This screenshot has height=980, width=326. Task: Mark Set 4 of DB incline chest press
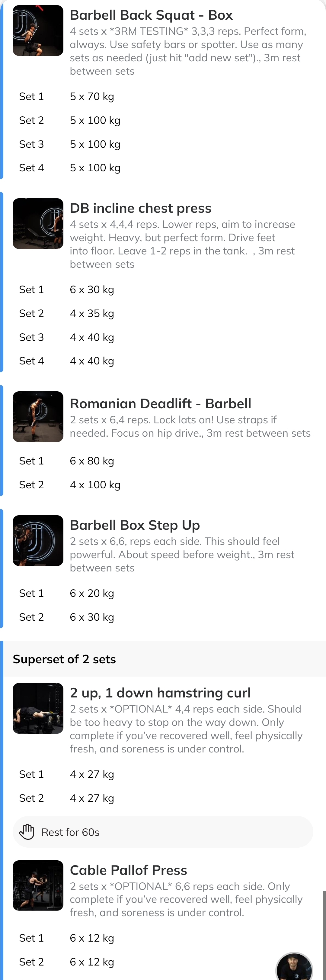pos(31,361)
